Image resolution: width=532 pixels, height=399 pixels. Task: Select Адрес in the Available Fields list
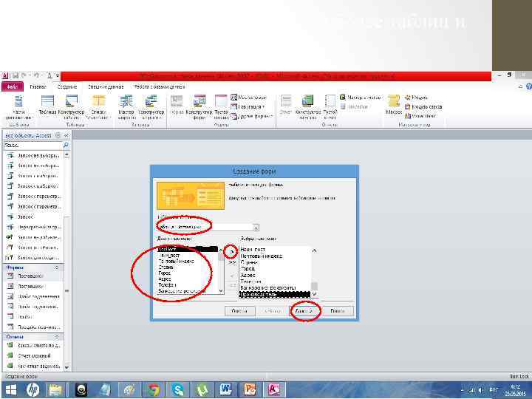point(188,279)
